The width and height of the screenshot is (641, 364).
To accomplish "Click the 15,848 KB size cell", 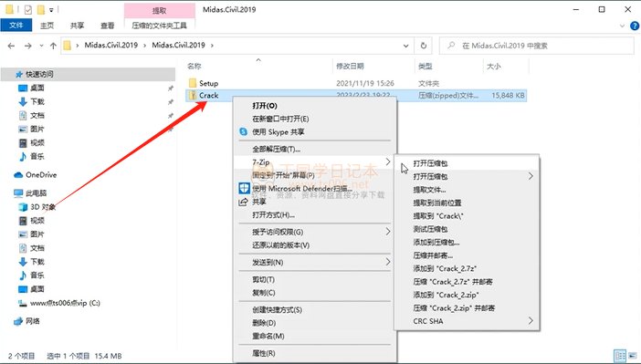I will click(x=508, y=96).
